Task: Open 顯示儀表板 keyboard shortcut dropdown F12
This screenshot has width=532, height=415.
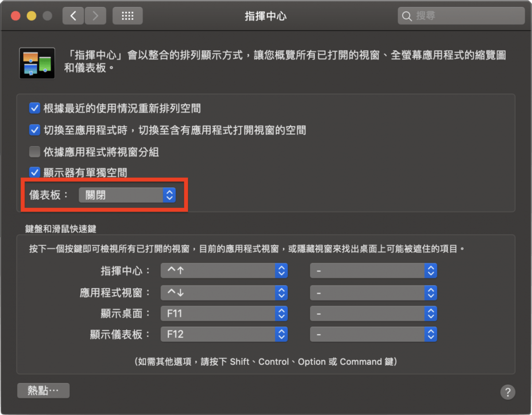Action: click(224, 334)
